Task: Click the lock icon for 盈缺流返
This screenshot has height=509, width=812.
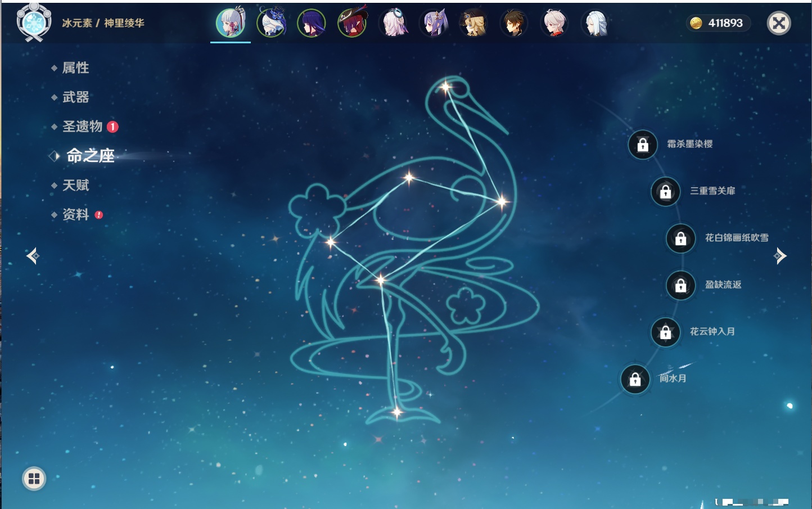Action: tap(680, 285)
